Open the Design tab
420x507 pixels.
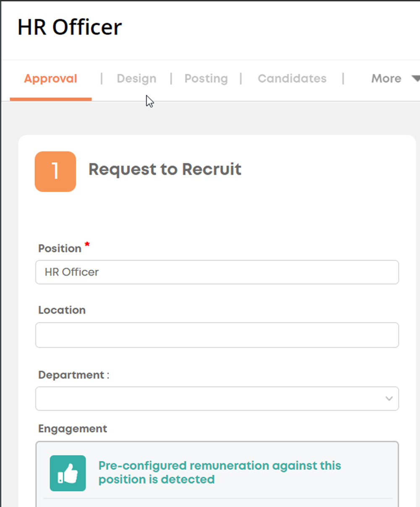click(136, 78)
